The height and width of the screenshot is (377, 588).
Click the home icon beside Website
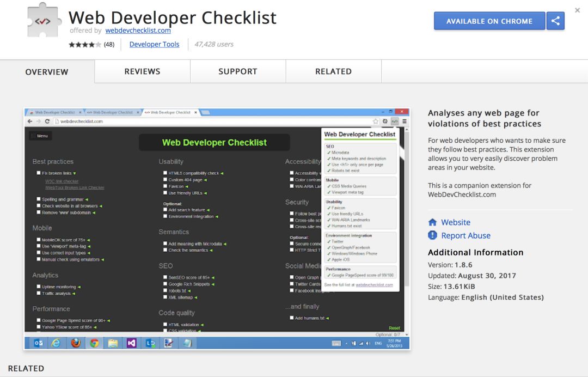(432, 222)
